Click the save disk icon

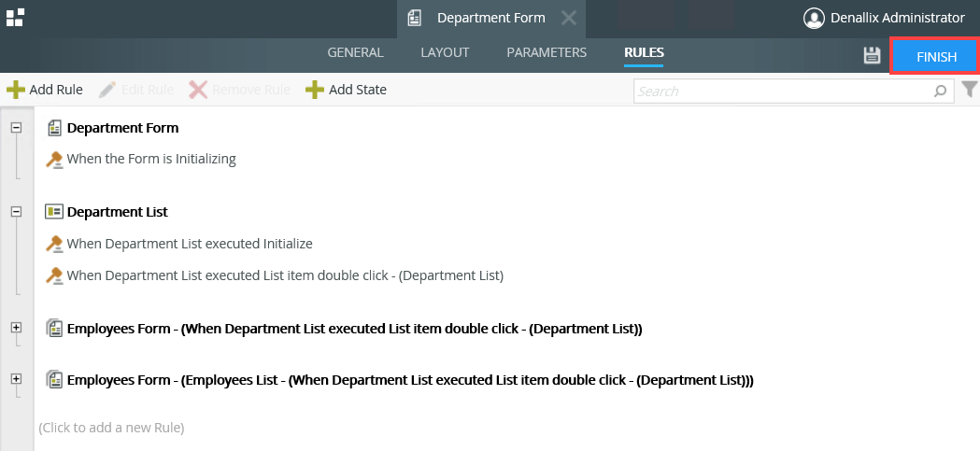coord(872,55)
